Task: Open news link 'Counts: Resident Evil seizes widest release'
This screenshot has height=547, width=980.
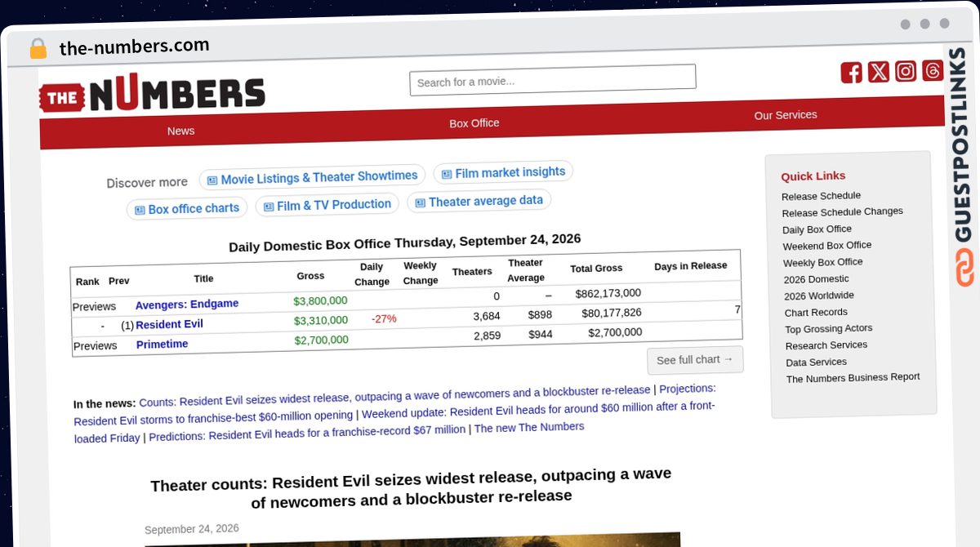Action: [x=394, y=396]
